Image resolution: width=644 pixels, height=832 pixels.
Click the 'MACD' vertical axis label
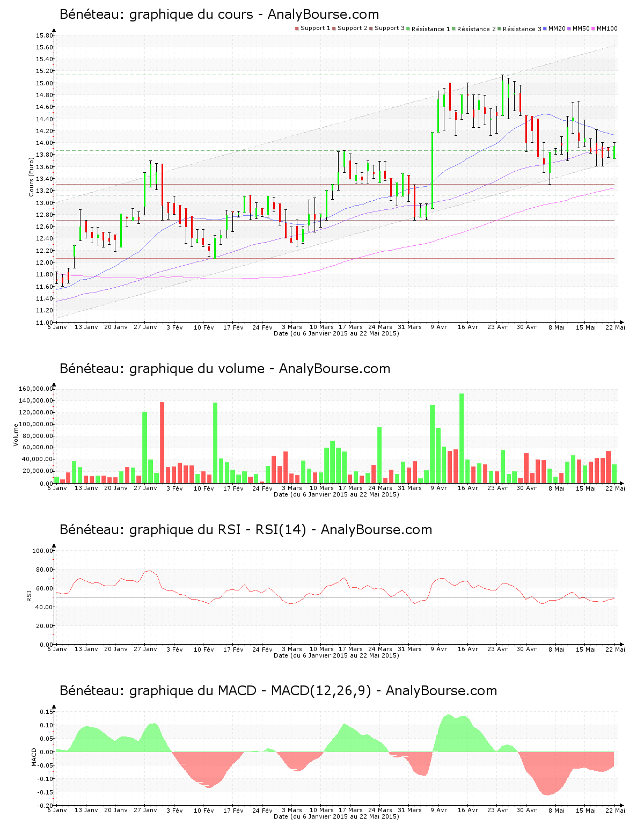point(34,757)
